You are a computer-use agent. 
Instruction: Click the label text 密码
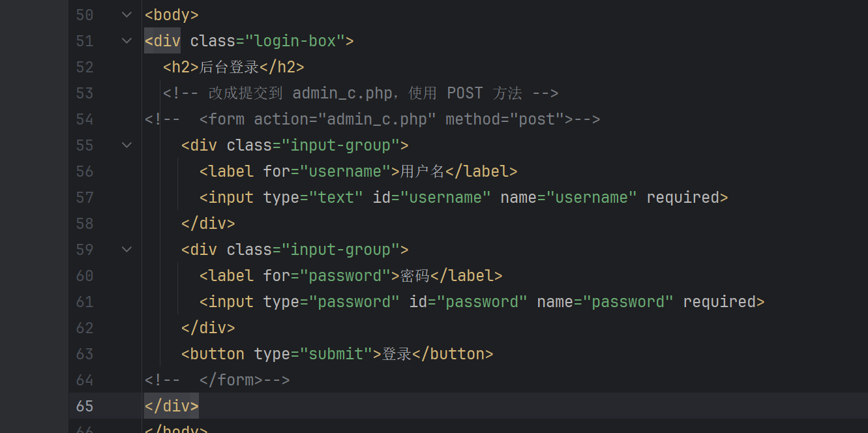[415, 276]
